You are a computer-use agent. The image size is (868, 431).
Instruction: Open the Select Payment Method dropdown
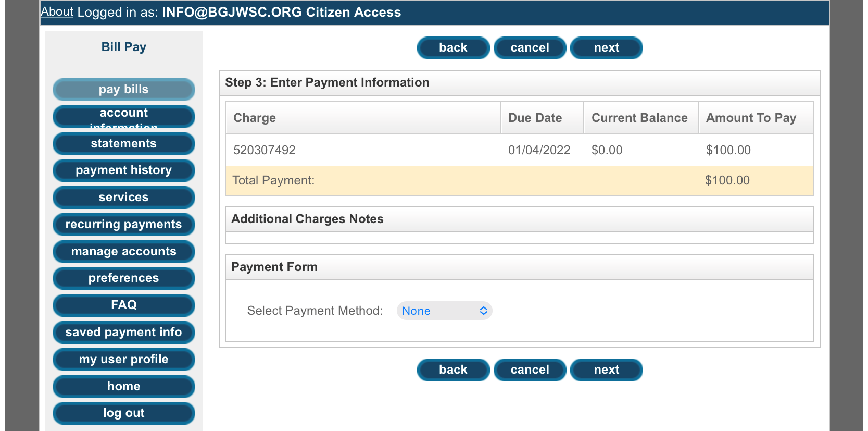click(x=444, y=311)
